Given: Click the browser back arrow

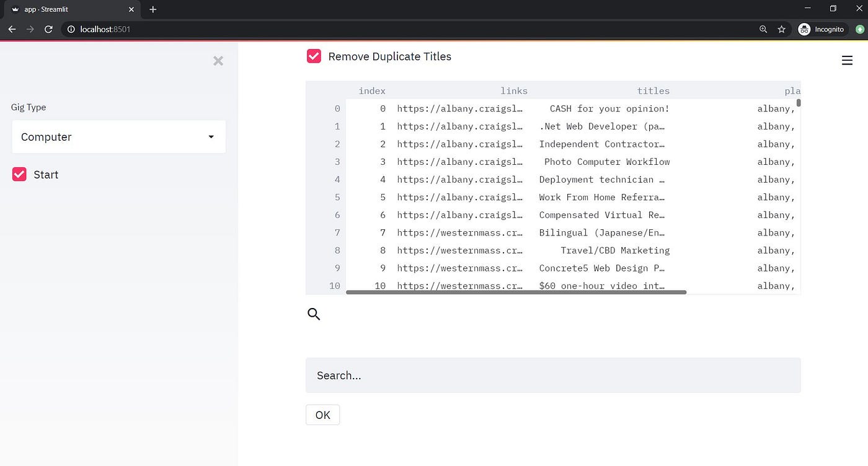Looking at the screenshot, I should coord(12,29).
